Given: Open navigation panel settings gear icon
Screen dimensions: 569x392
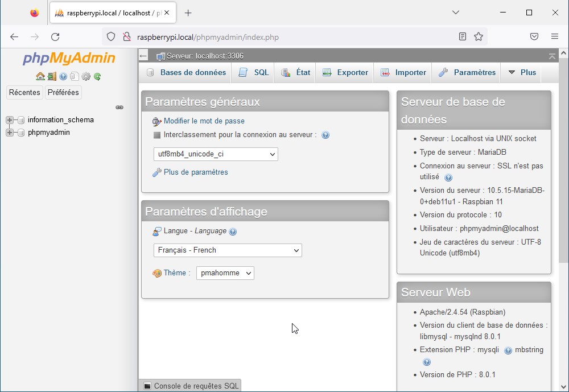Looking at the screenshot, I should [86, 76].
